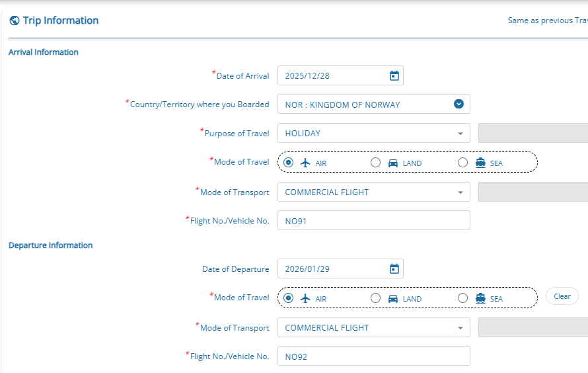Click the departure ship icon for SEA
Viewport: 588px width, 373px height.
coord(480,298)
